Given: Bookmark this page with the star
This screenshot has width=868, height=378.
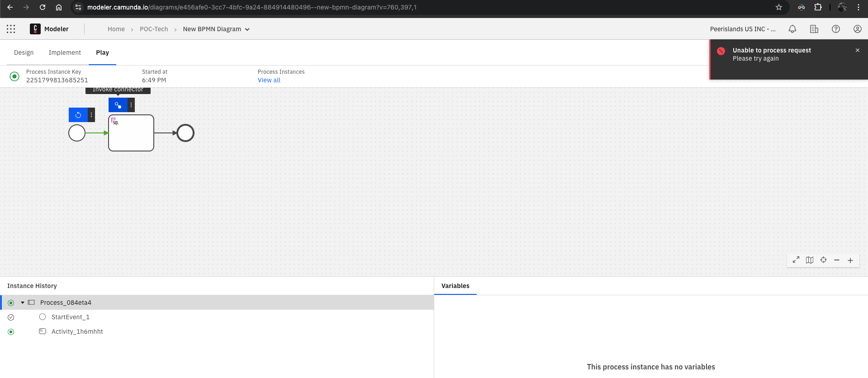Looking at the screenshot, I should [x=779, y=7].
